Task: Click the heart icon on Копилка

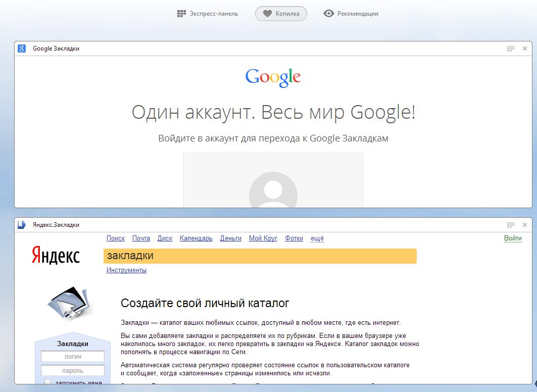Action: [267, 14]
